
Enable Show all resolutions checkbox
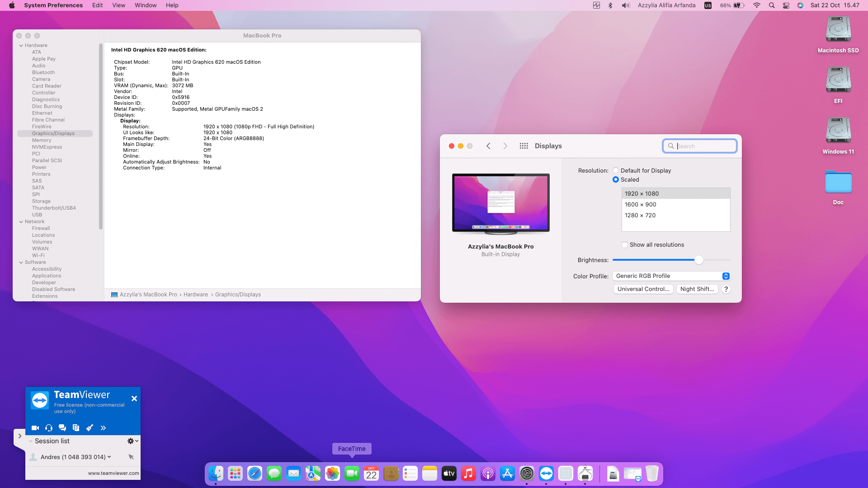coord(625,245)
